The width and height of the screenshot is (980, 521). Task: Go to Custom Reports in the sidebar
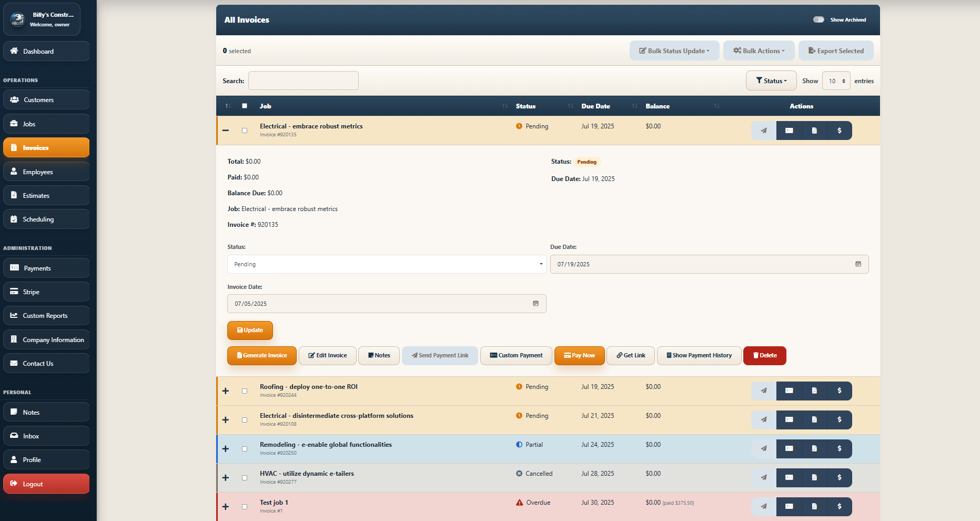coord(46,316)
